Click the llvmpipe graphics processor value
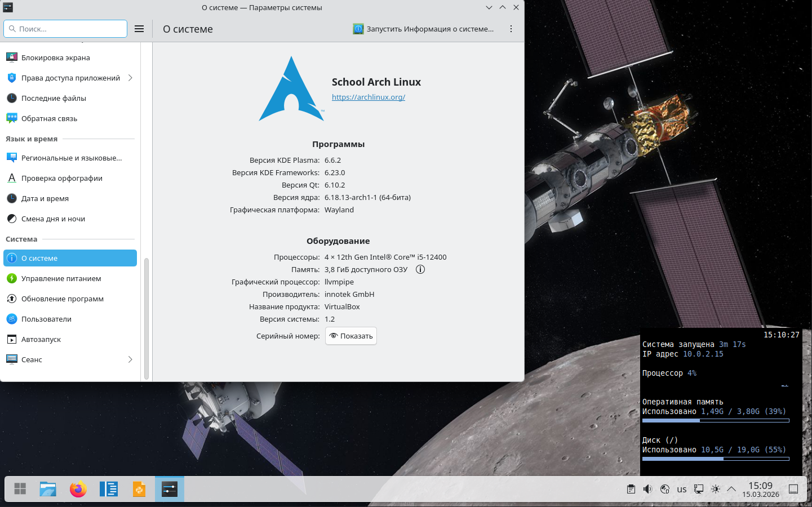Image resolution: width=812 pixels, height=507 pixels. tap(339, 282)
